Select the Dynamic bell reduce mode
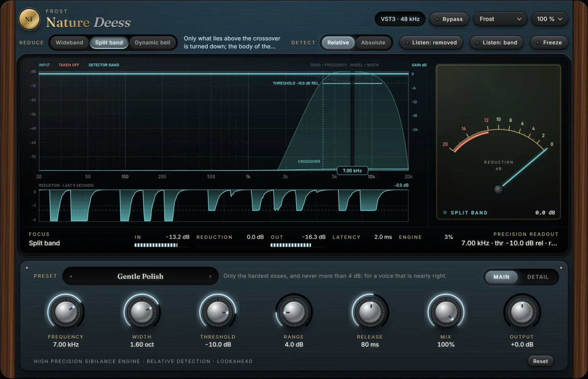The height and width of the screenshot is (379, 588). pos(153,43)
